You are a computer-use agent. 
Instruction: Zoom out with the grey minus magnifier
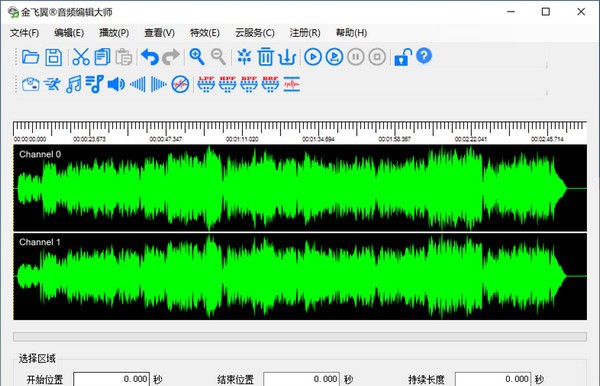[x=218, y=57]
